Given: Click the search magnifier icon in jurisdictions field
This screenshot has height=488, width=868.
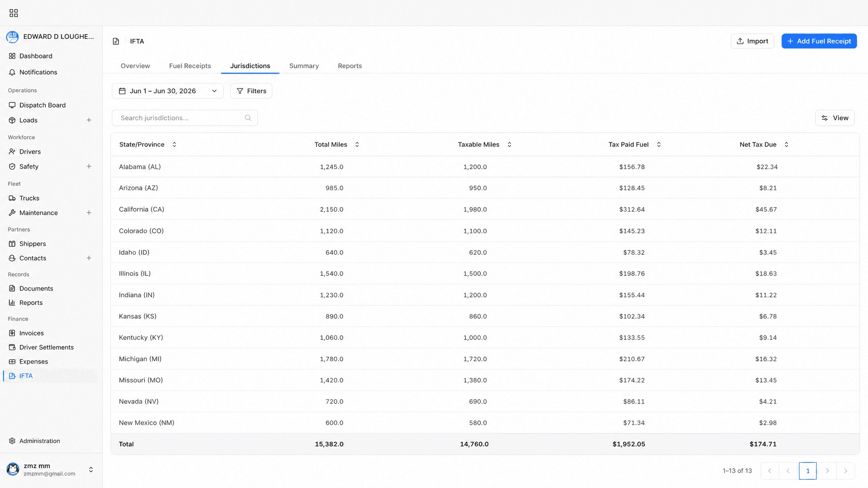Looking at the screenshot, I should (x=248, y=118).
